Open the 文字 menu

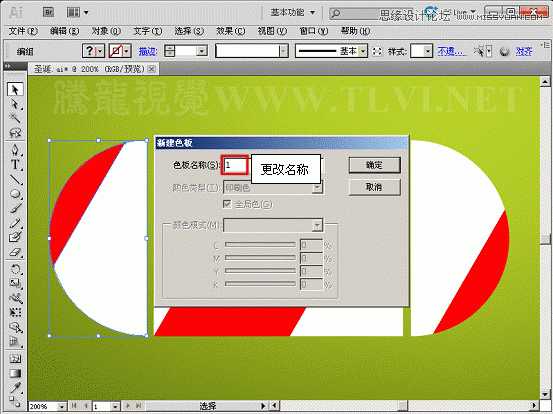coord(147,31)
